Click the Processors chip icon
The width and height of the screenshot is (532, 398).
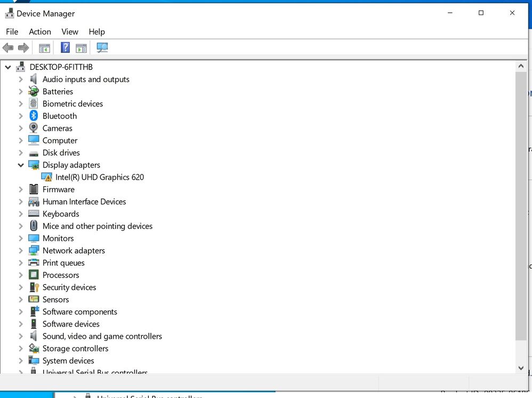click(34, 275)
